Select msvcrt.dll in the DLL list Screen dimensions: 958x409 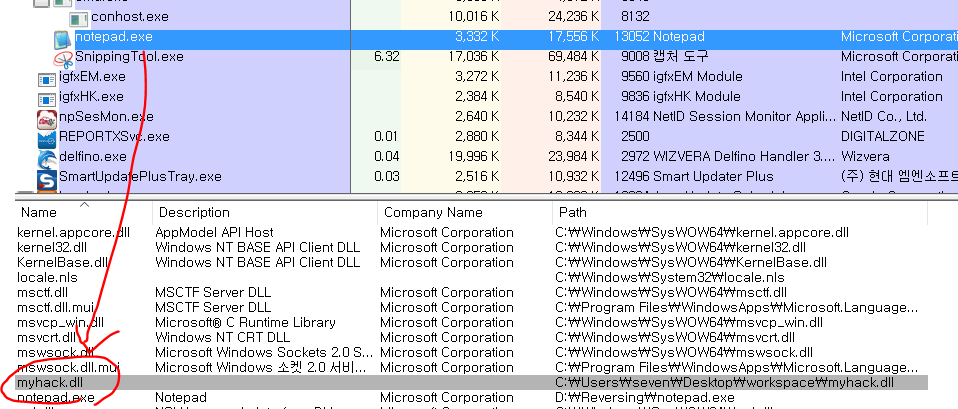coord(46,337)
